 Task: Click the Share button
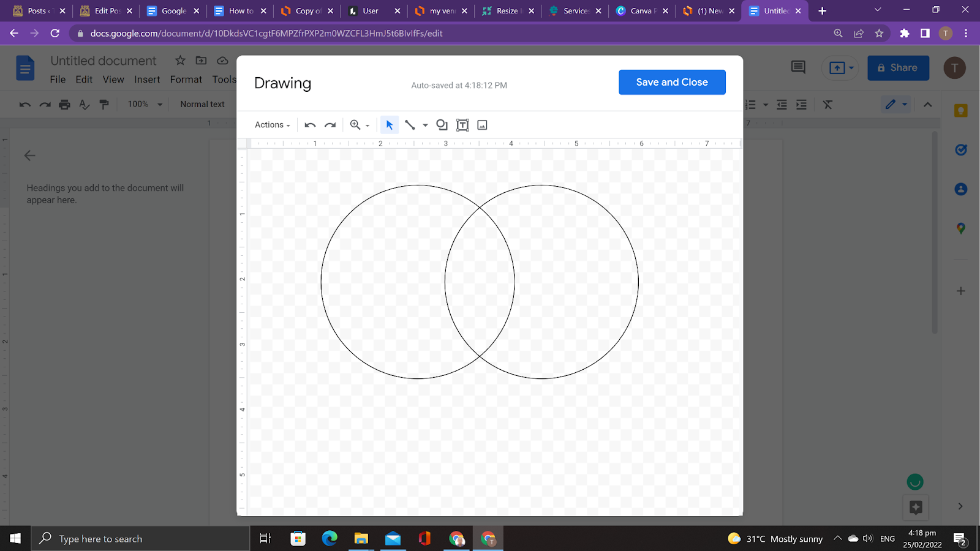point(898,68)
